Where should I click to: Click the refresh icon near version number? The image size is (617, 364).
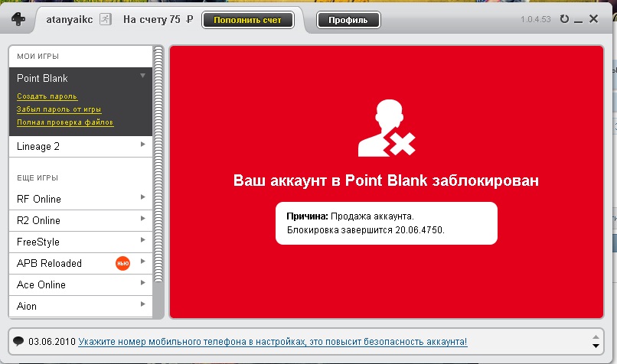point(564,19)
